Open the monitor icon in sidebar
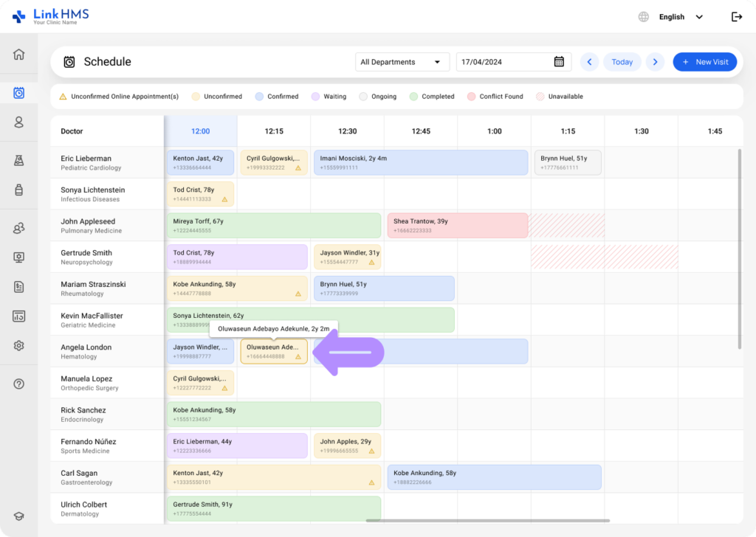 click(18, 257)
